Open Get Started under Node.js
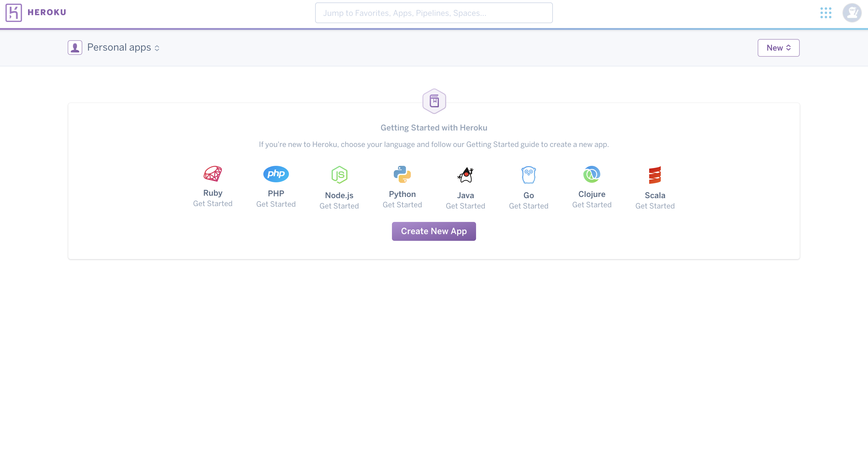Screen dimensions: 868x453 click(x=339, y=206)
